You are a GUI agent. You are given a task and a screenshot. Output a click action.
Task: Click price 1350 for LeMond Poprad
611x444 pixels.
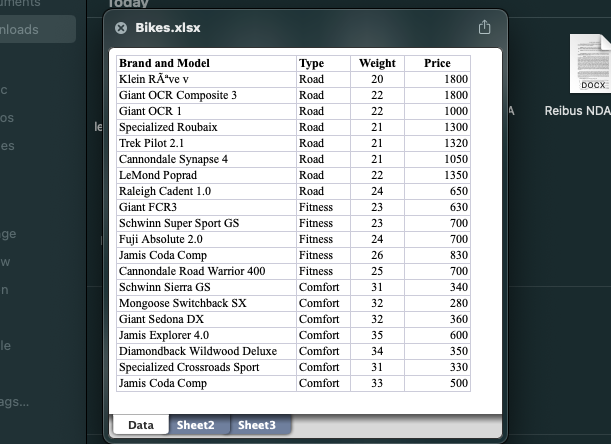(x=437, y=175)
